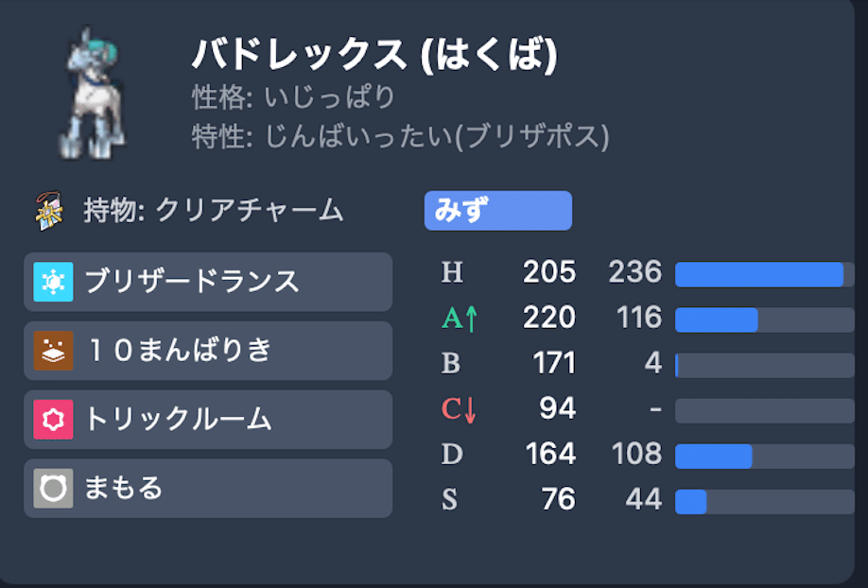Screen dimensions: 868x588
Task: Click the 性格: いじっぱり nature text
Action: tap(293, 96)
